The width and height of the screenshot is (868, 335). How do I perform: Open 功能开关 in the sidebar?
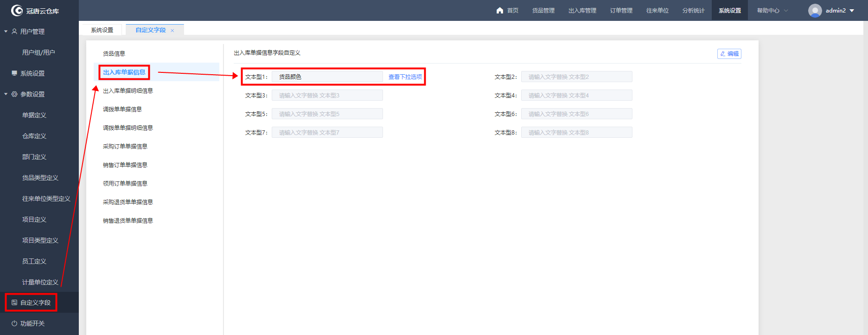click(x=32, y=323)
